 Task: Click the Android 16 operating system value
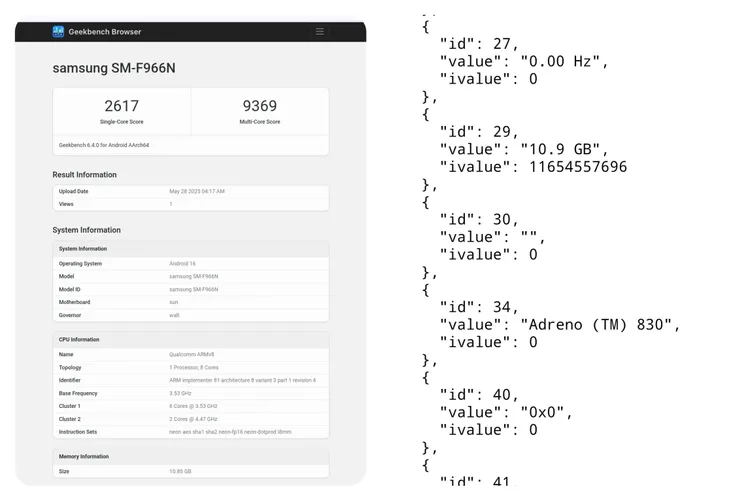pyautogui.click(x=183, y=263)
